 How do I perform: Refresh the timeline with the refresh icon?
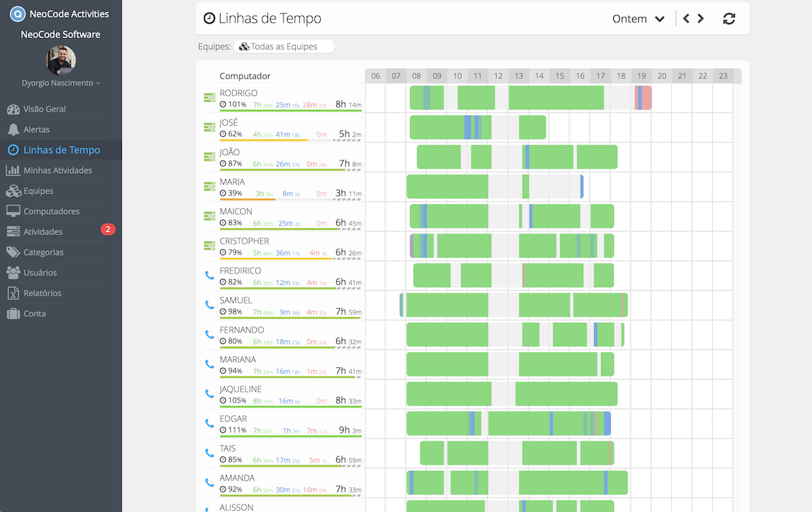coord(729,18)
